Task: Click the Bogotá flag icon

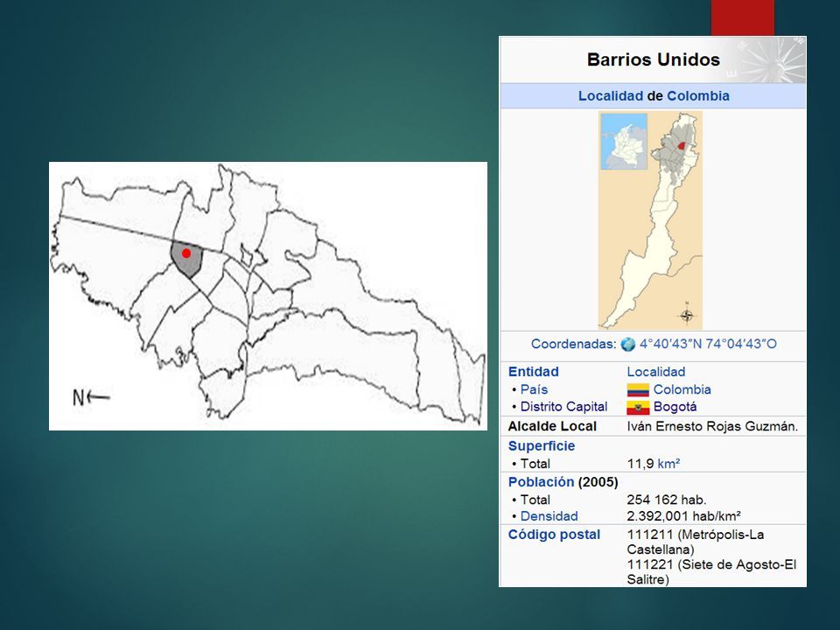Action: point(638,407)
